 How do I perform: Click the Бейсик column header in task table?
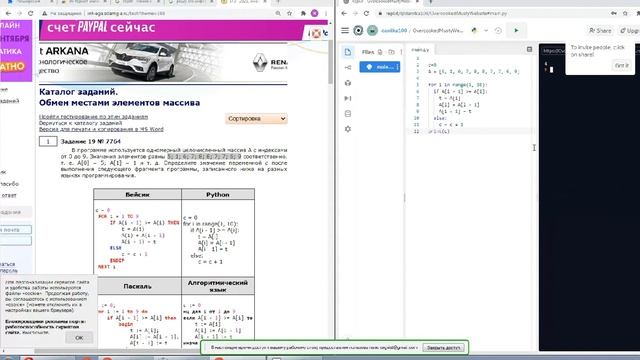pos(138,195)
